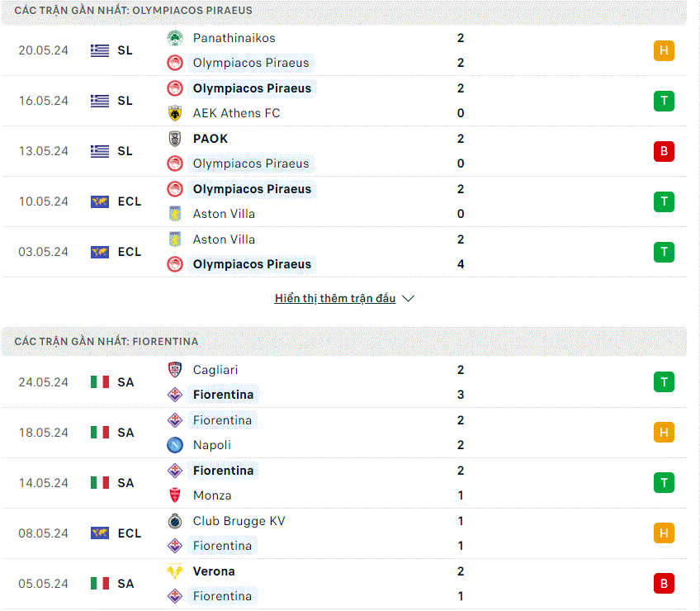Click the Napoli club crest icon
Viewport: 700px width, 611px height.
(174, 445)
